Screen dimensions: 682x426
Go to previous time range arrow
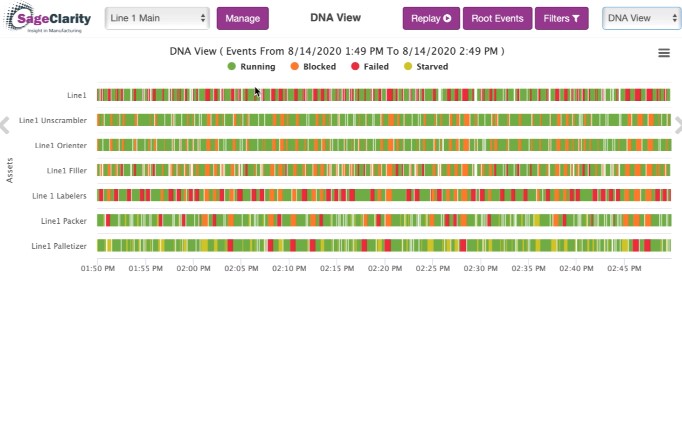(5, 125)
